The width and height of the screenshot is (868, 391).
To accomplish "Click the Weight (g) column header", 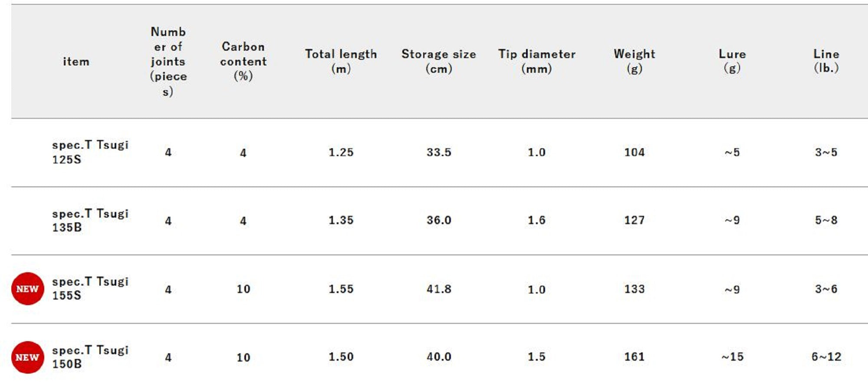I will [x=634, y=61].
